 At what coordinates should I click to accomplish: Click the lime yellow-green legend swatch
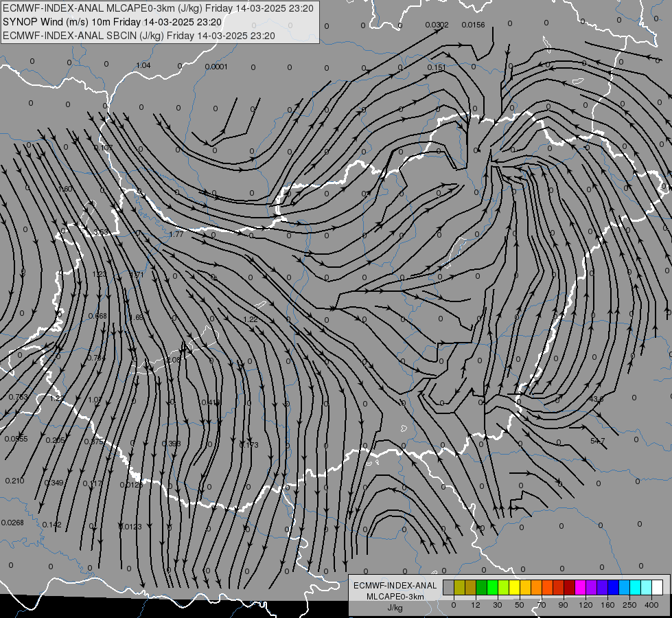[504, 587]
